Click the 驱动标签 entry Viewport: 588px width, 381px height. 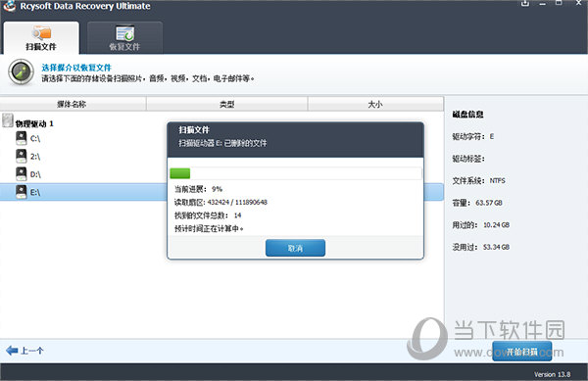(x=468, y=159)
